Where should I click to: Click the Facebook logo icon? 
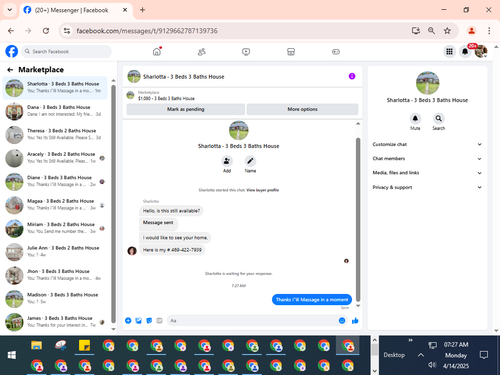tap(12, 51)
